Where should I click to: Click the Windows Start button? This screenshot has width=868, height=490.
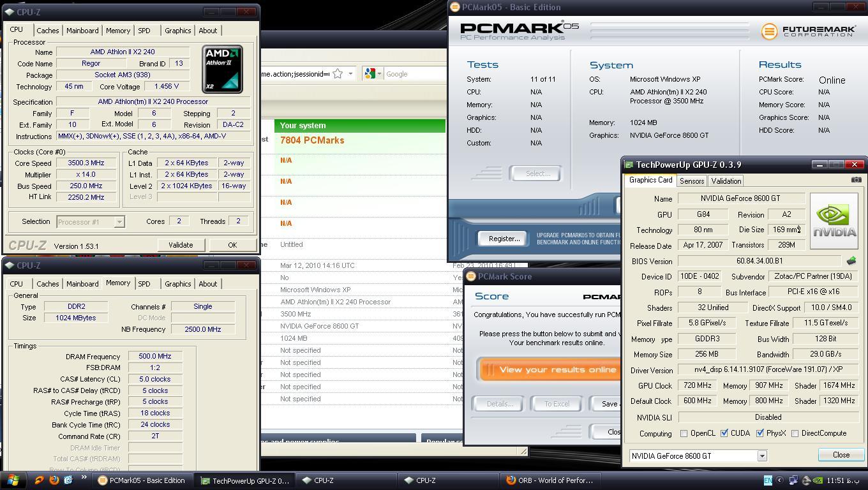(x=13, y=480)
